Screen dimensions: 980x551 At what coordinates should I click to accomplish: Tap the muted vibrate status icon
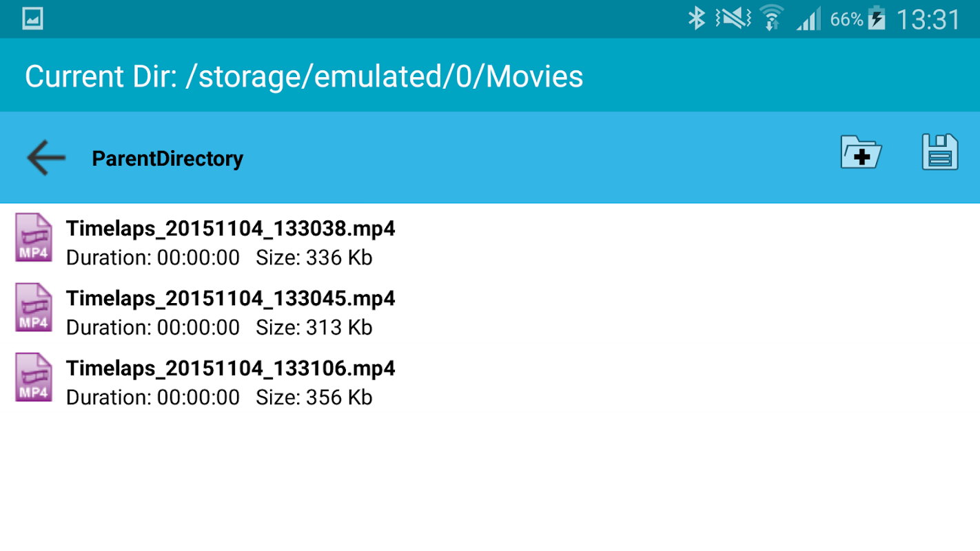pyautogui.click(x=733, y=19)
